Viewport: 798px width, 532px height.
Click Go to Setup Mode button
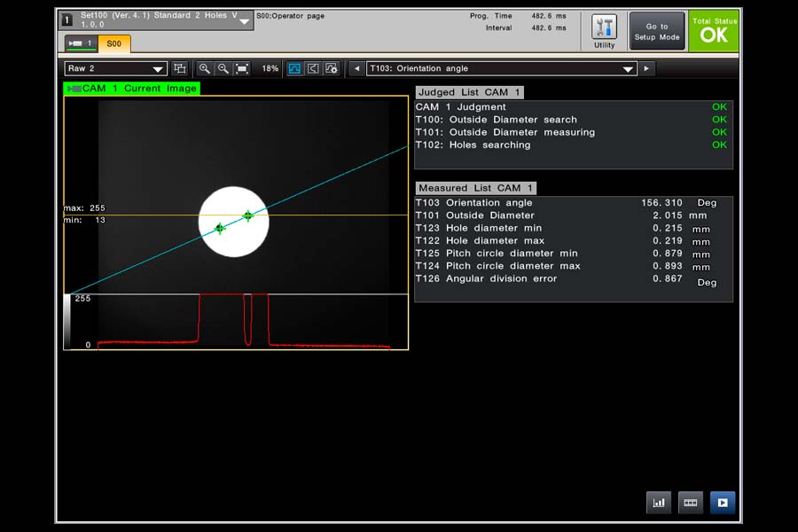[657, 32]
